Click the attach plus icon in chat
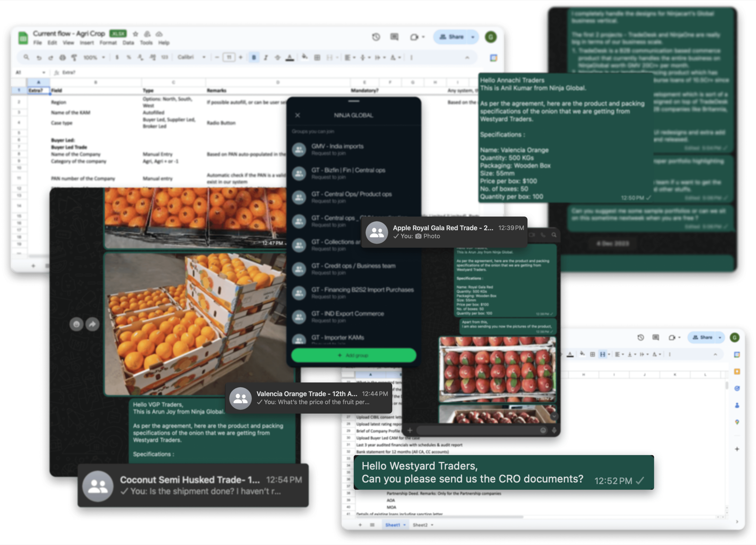 pos(410,430)
